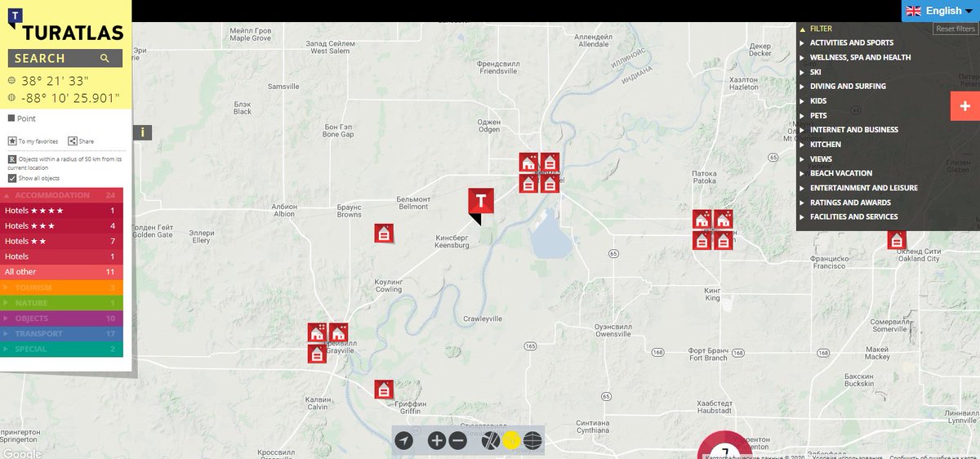Select the four-star Hotels row
Screen dimensions: 980x459
pos(62,211)
